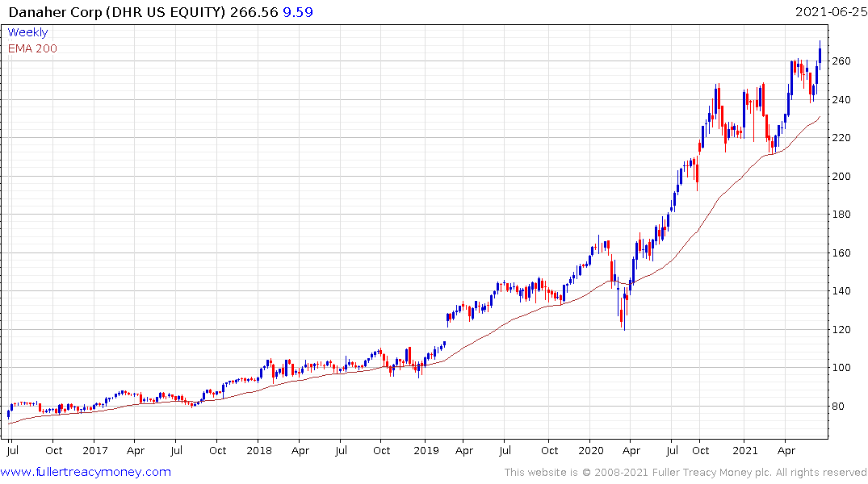Select the 220 price axis label
Screen dimensions: 868x484
pos(841,138)
